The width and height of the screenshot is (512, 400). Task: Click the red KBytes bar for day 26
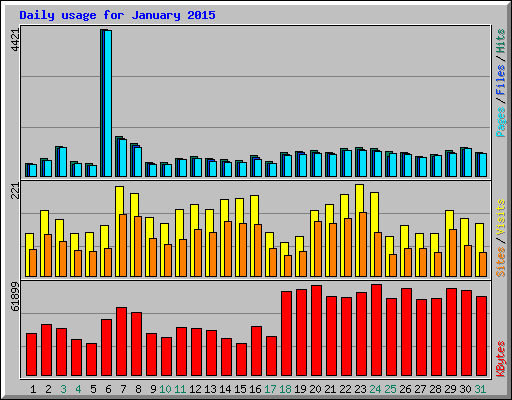pyautogui.click(x=406, y=332)
